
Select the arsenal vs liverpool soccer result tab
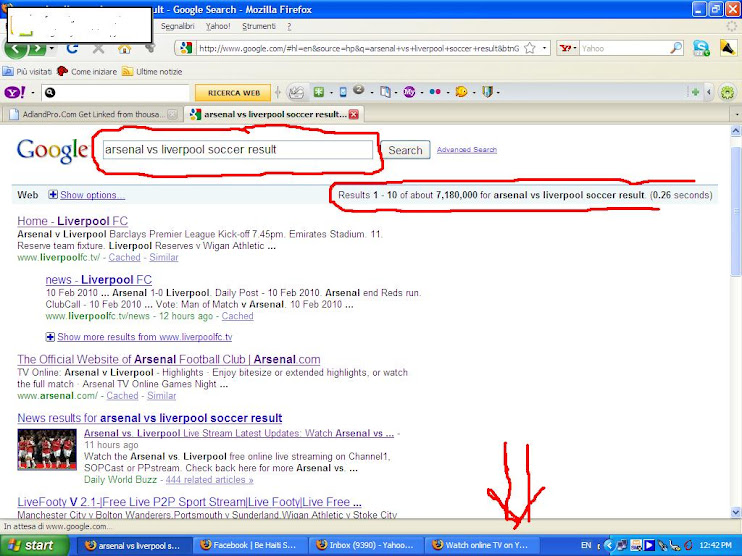[x=274, y=114]
